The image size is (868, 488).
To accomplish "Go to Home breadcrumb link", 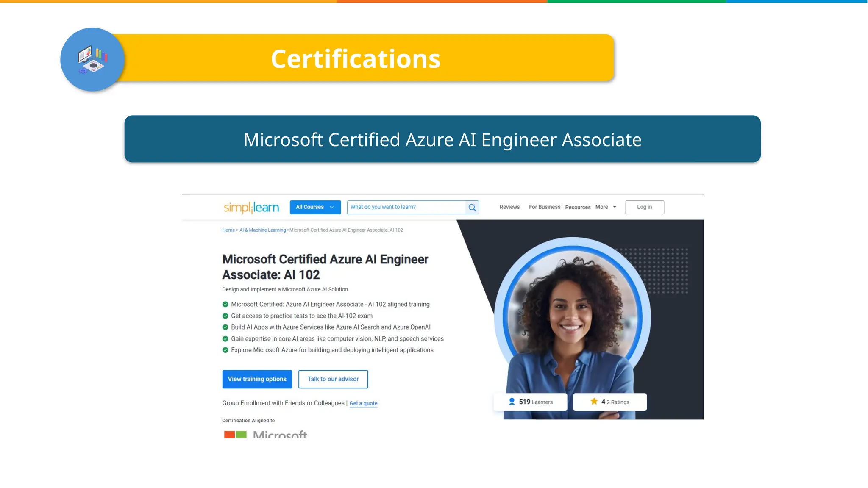I will click(x=228, y=230).
